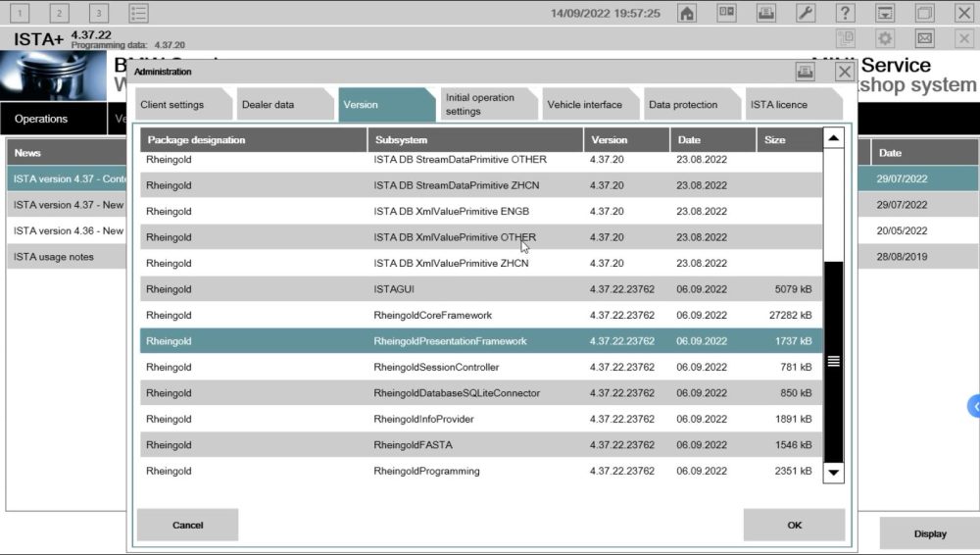Viewport: 980px width, 555px height.
Task: Open the list view icon in top toolbar
Action: (x=138, y=13)
